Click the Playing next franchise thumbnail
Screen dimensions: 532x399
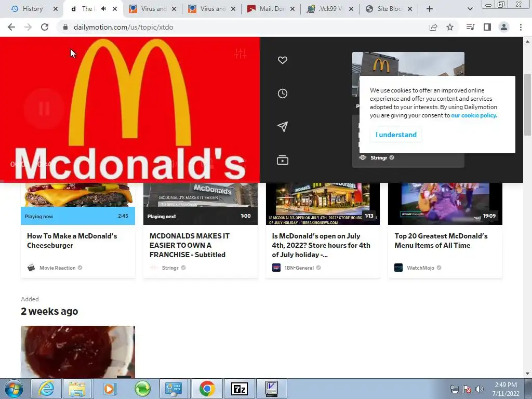(x=201, y=204)
